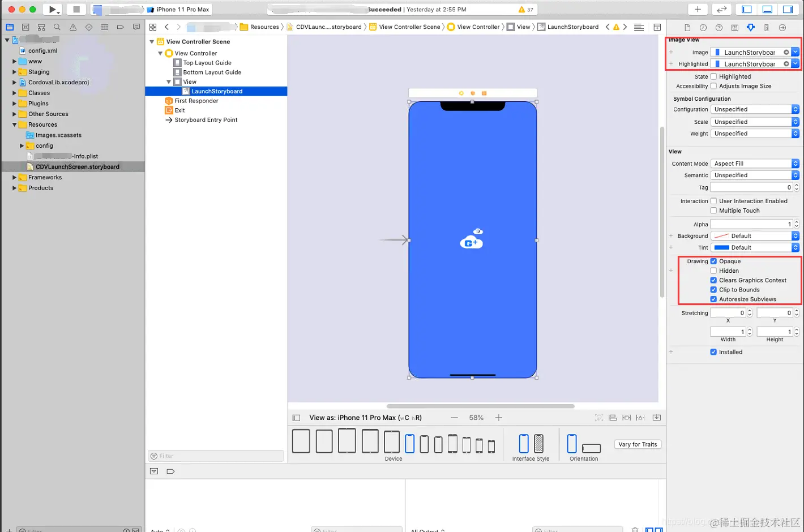Enable User Interaction Enabled checkbox
Screen dimensions: 804x532
(x=713, y=201)
